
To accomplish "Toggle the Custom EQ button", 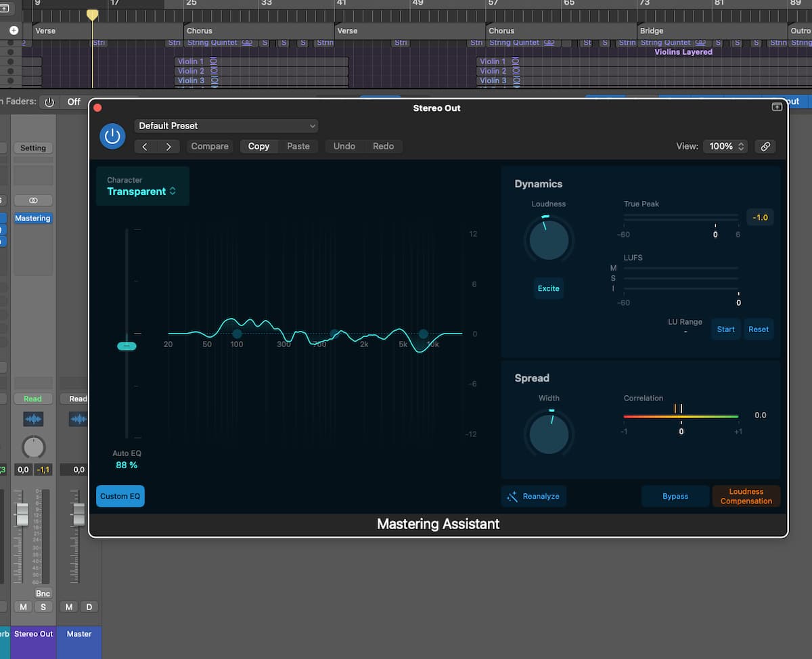I will (x=120, y=496).
